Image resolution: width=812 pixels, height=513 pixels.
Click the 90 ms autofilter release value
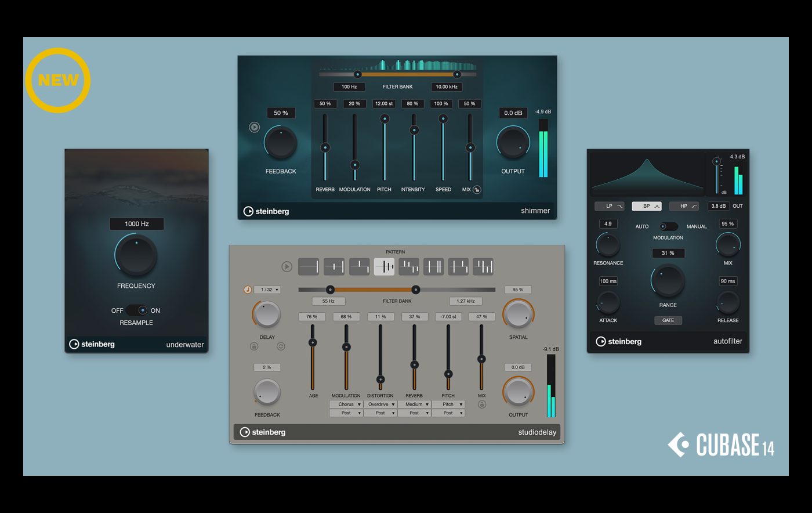[728, 281]
